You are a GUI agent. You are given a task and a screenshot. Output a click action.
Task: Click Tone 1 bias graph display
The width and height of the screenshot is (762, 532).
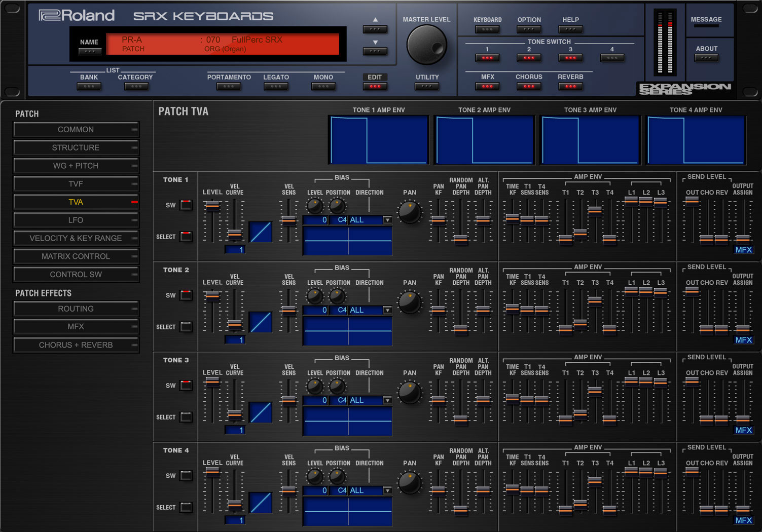point(347,241)
